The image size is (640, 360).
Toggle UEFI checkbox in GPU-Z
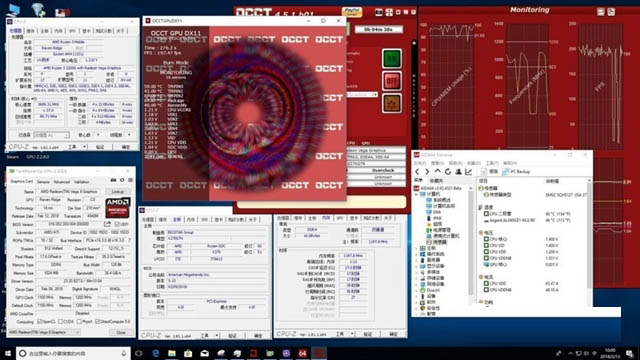coord(117,224)
